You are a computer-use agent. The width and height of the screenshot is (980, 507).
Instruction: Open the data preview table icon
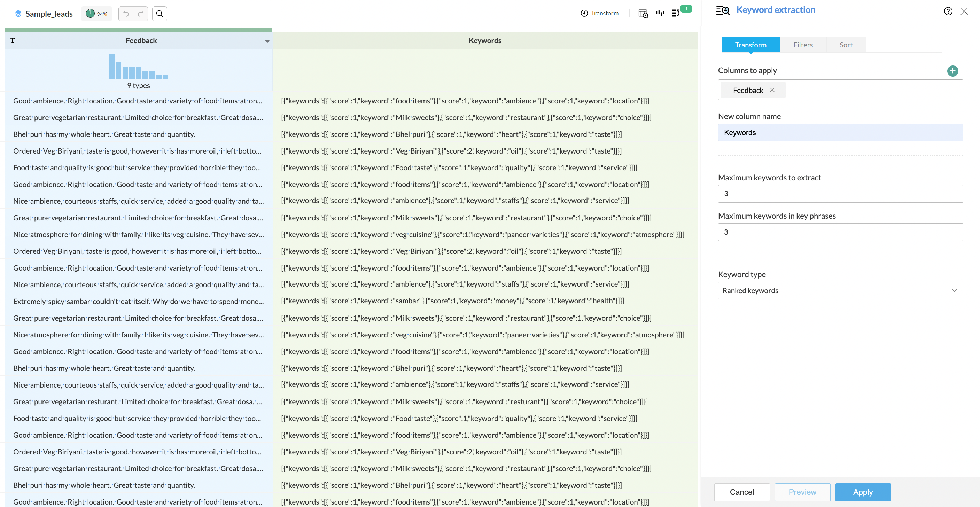(643, 13)
